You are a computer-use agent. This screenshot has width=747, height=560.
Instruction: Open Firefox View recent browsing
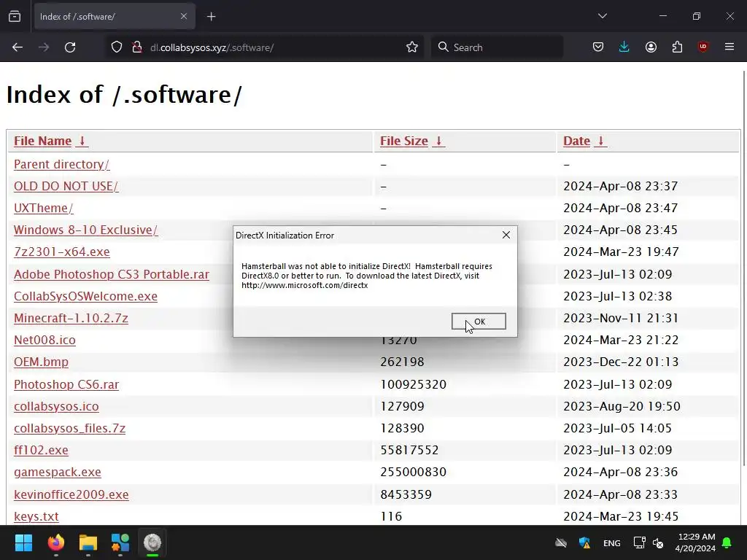click(x=15, y=17)
